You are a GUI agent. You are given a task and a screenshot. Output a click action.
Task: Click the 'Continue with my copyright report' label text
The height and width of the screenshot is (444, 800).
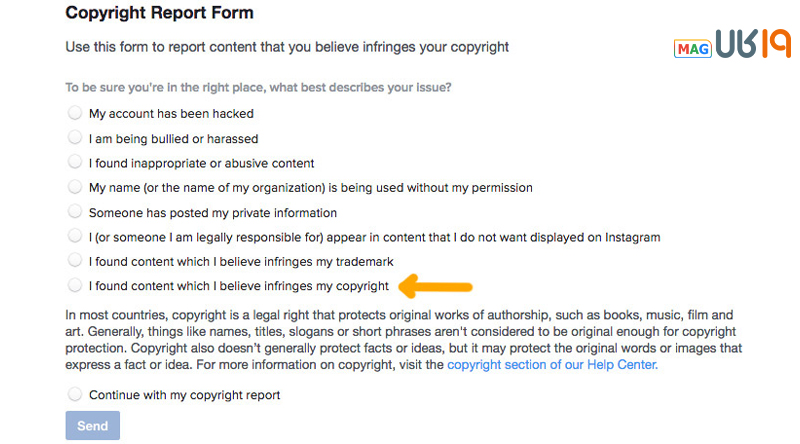pyautogui.click(x=185, y=395)
